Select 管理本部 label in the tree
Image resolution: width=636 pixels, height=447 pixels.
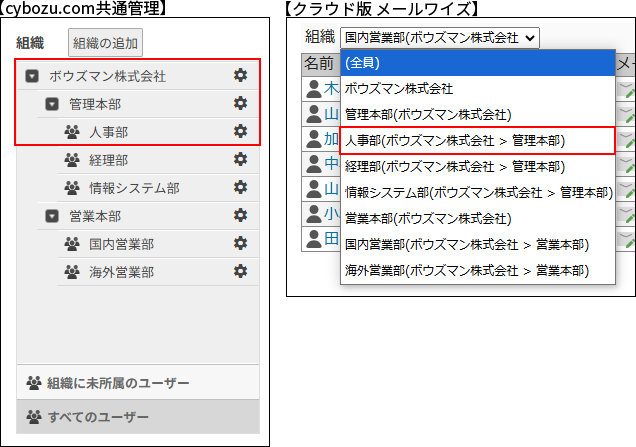95,104
